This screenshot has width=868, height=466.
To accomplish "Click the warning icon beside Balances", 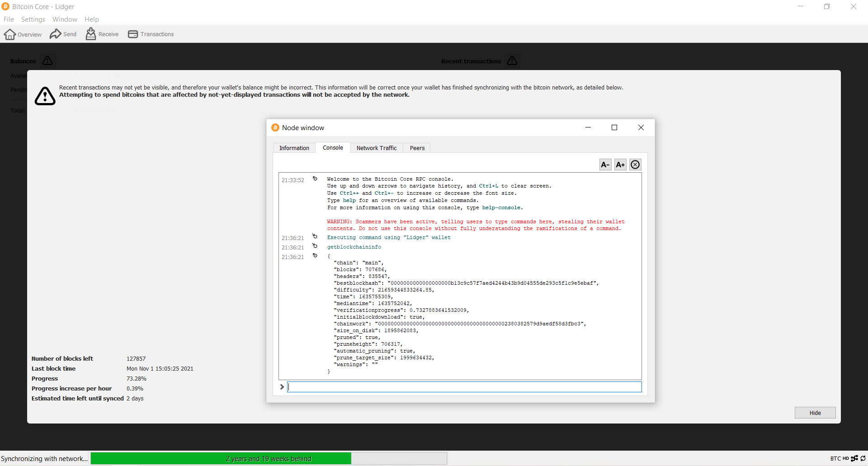I will [x=47, y=61].
